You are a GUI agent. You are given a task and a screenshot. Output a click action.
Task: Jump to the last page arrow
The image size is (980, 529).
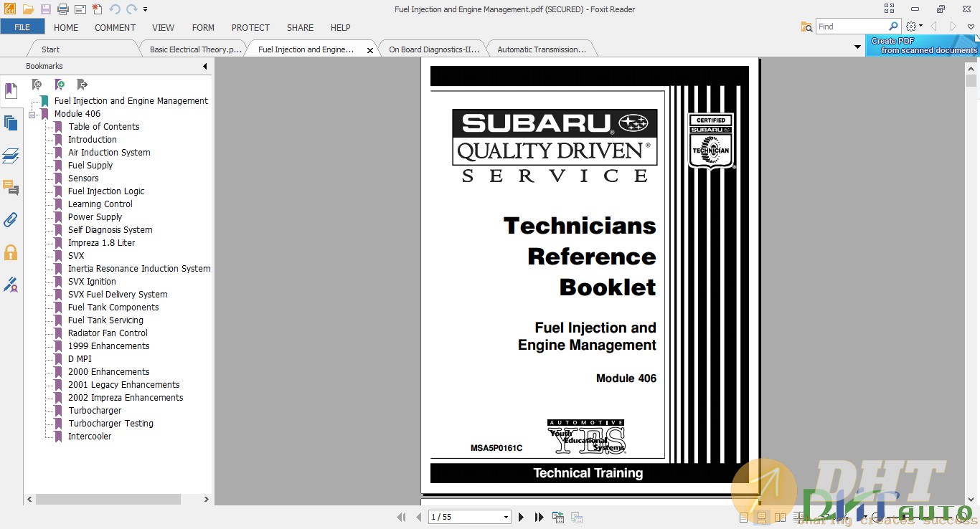pos(539,517)
